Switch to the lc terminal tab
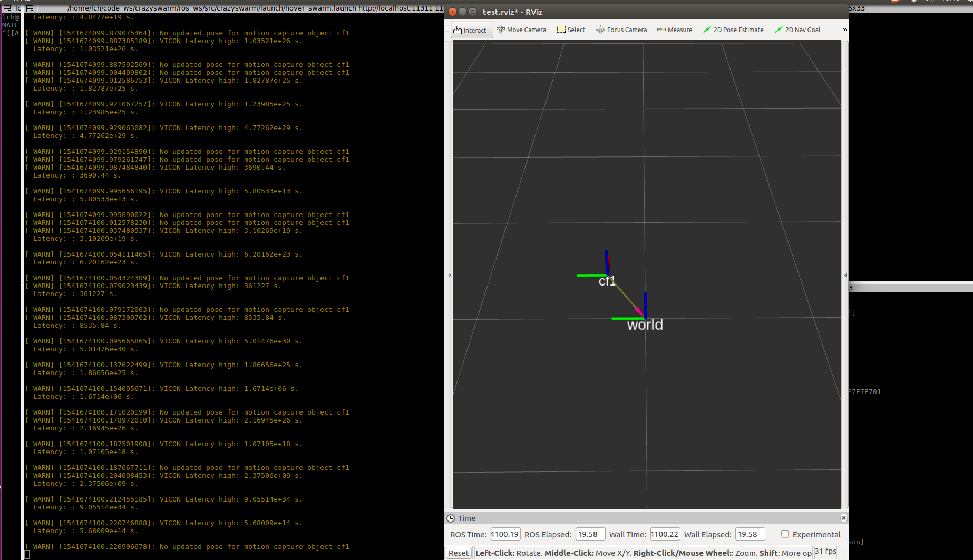 [17, 8]
